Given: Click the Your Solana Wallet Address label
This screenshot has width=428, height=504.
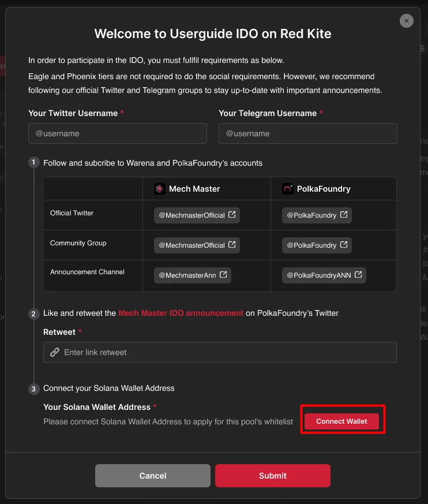Looking at the screenshot, I should point(97,407).
